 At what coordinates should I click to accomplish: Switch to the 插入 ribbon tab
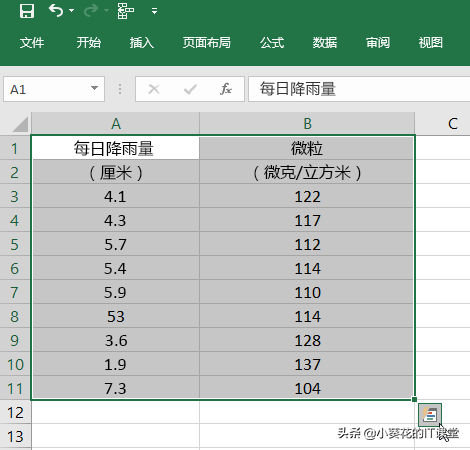(x=142, y=43)
